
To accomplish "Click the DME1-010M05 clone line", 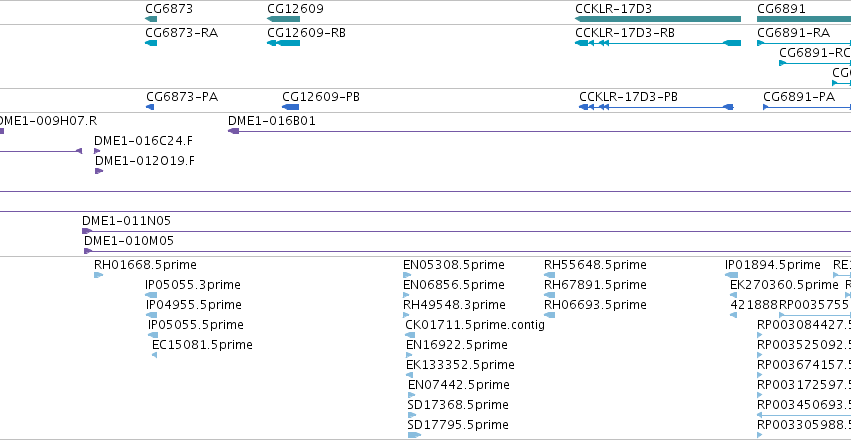I will [467, 251].
